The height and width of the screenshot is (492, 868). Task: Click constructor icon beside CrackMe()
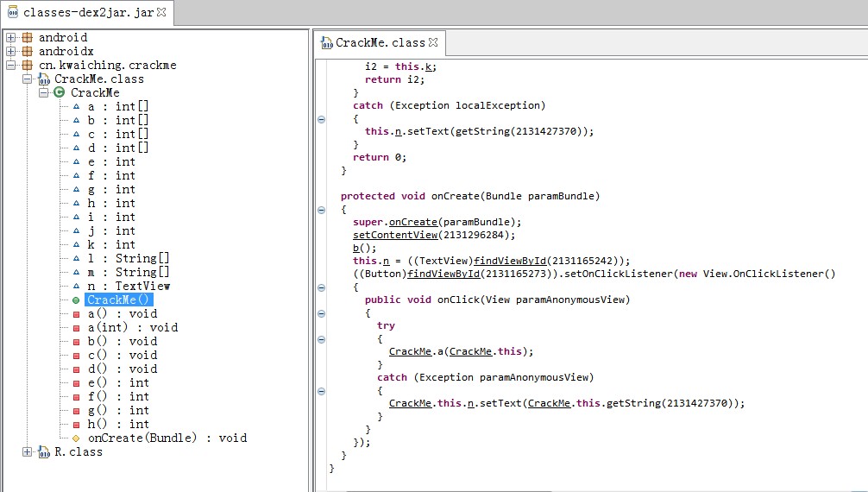tap(77, 300)
